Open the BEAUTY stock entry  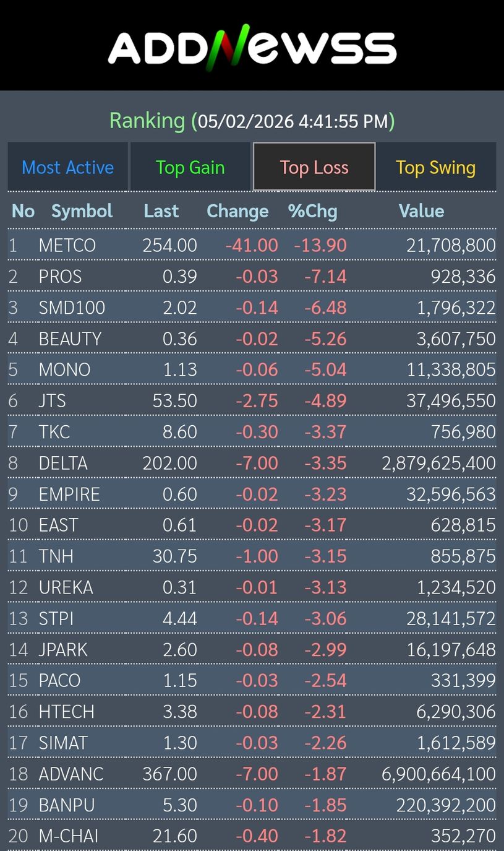point(69,339)
